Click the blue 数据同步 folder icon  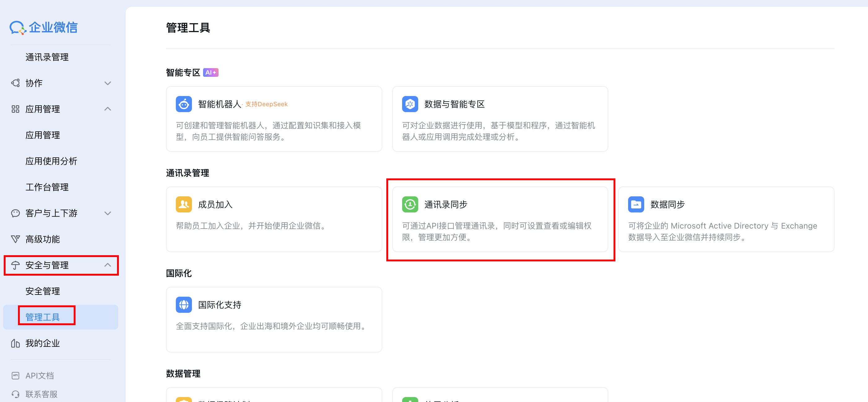pos(636,204)
